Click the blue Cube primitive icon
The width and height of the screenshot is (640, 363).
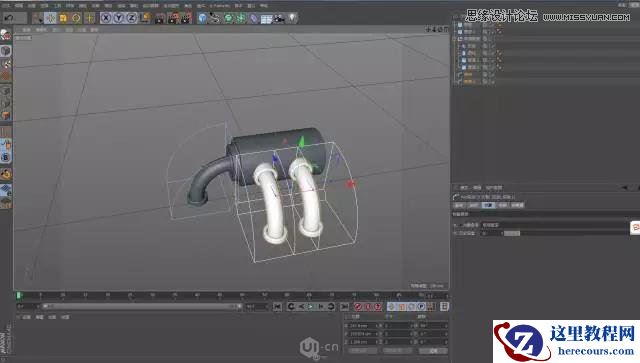pos(202,18)
